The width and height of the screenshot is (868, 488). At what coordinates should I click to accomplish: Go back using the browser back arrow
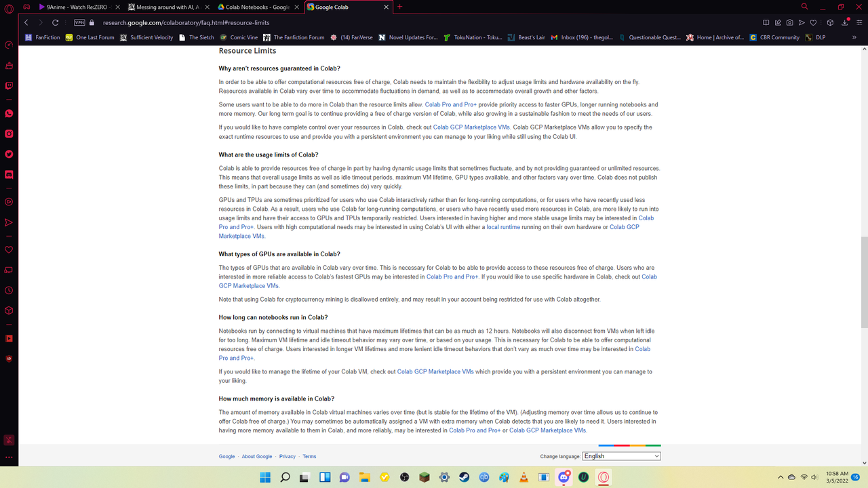click(x=26, y=22)
